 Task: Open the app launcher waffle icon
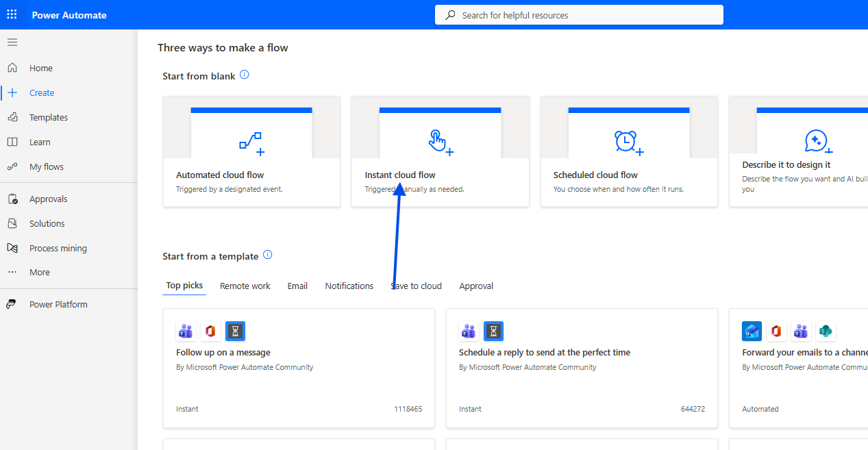pos(12,14)
